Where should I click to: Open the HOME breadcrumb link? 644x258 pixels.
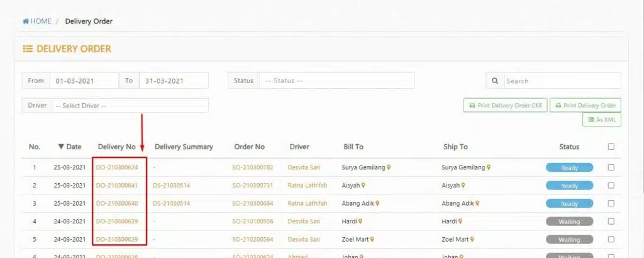[37, 21]
